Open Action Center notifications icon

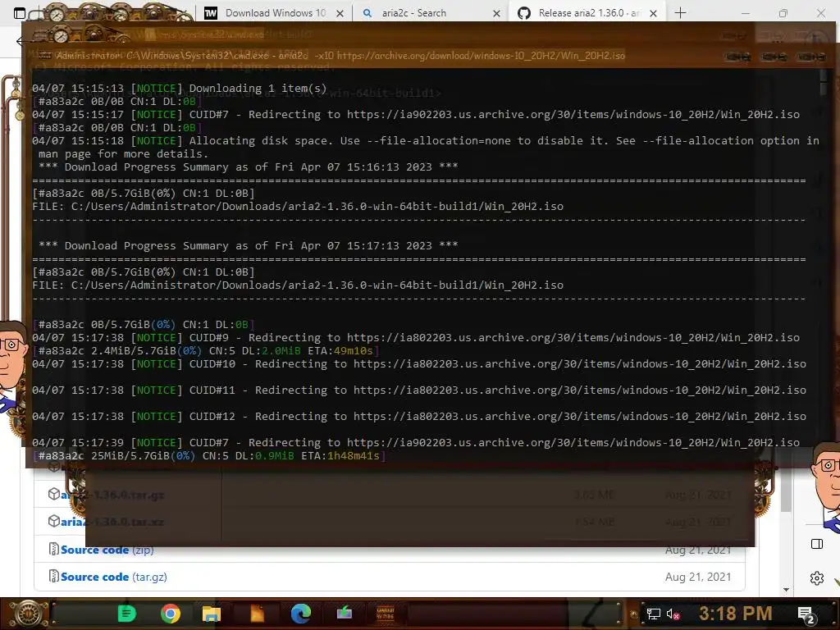[x=806, y=614]
